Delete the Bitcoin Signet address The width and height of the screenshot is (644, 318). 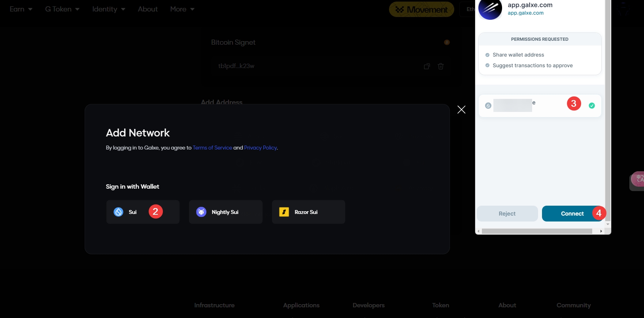pyautogui.click(x=441, y=66)
